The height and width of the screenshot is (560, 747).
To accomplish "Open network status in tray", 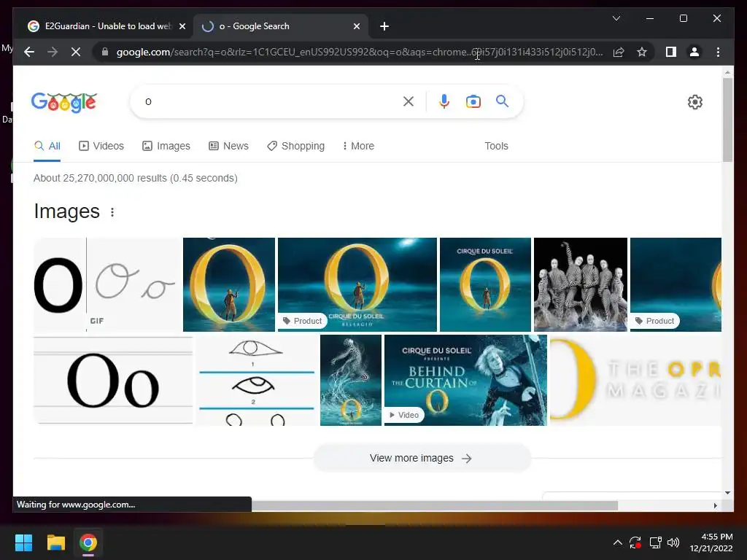I will pyautogui.click(x=656, y=542).
